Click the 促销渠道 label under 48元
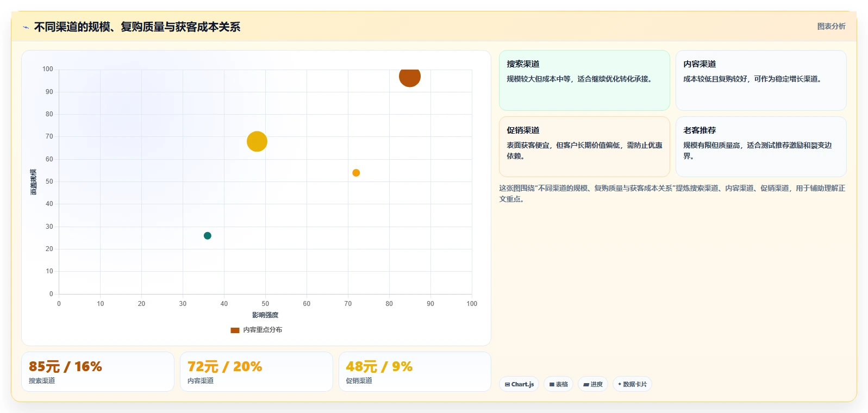Screen dimensions: 868x413 tap(359, 381)
